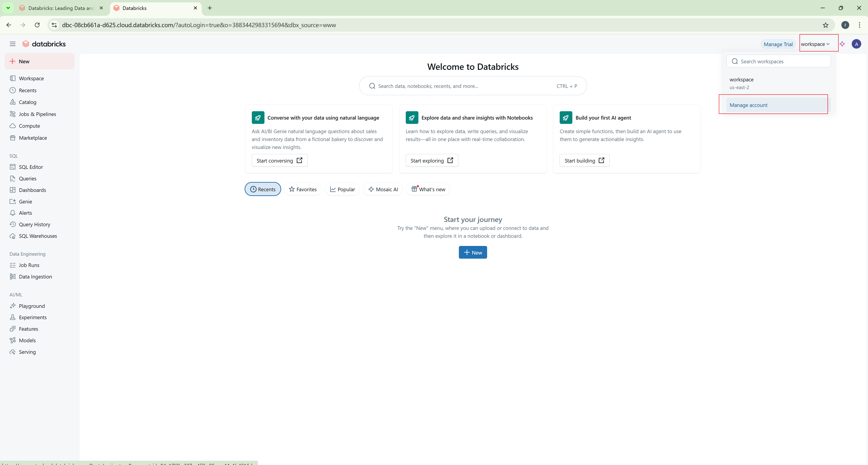The image size is (868, 465).
Task: Click the Databricks logo in header
Action: (x=44, y=44)
